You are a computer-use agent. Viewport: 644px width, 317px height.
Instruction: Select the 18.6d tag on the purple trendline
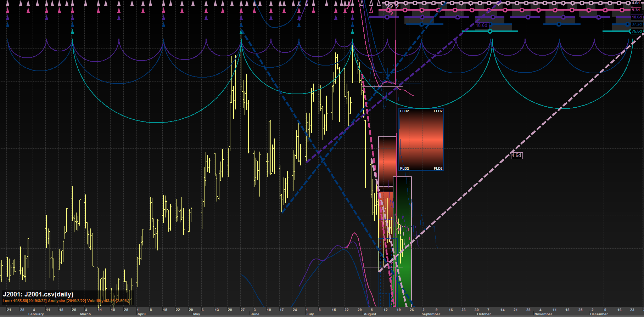click(482, 26)
